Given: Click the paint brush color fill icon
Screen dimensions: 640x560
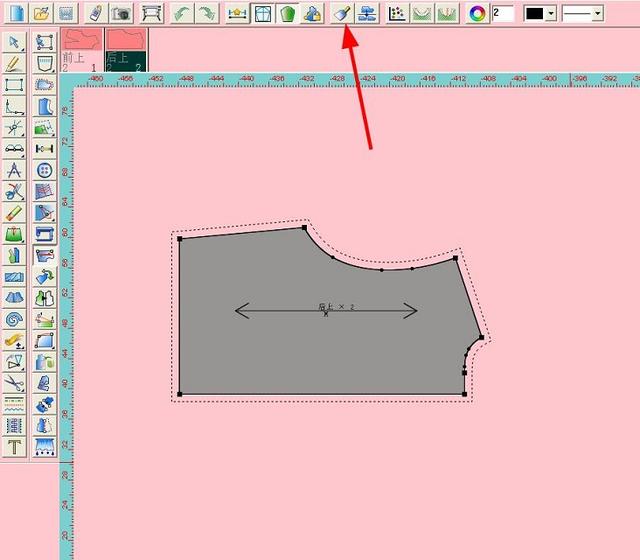Looking at the screenshot, I should pos(342,13).
